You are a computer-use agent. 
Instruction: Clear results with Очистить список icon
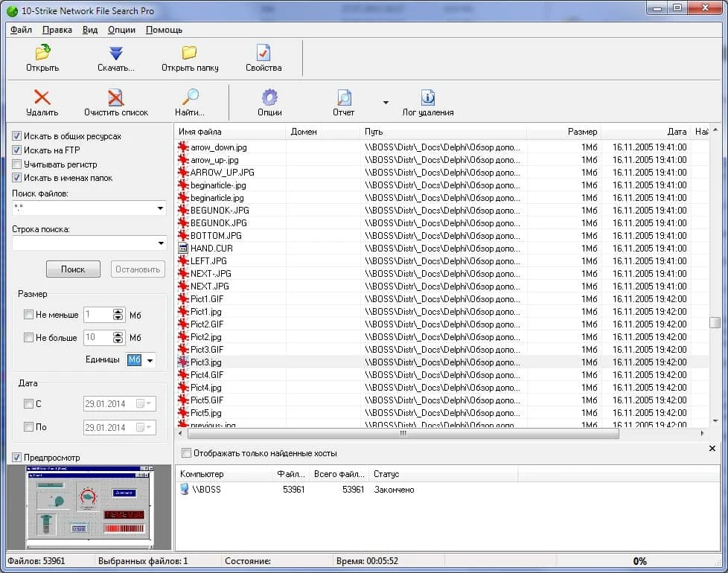(x=115, y=97)
